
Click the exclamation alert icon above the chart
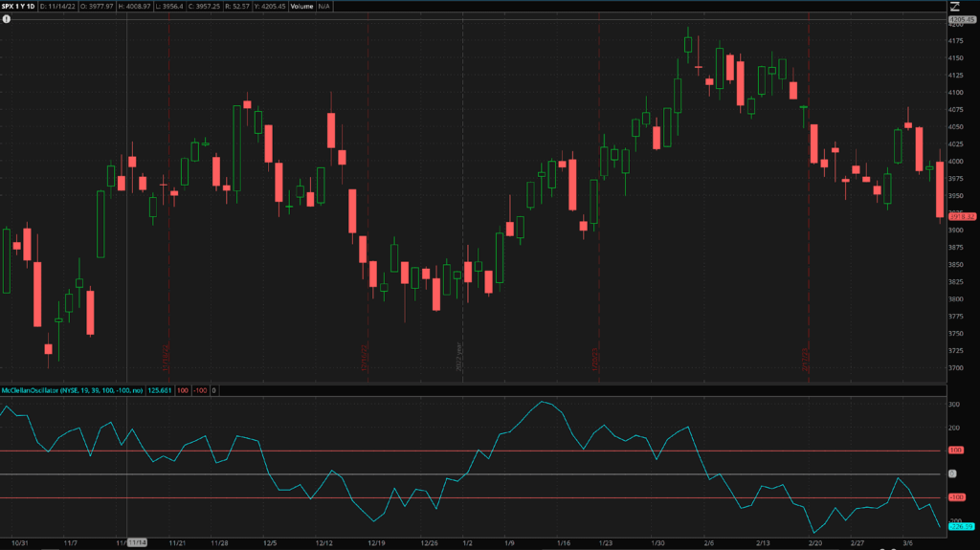[7, 19]
